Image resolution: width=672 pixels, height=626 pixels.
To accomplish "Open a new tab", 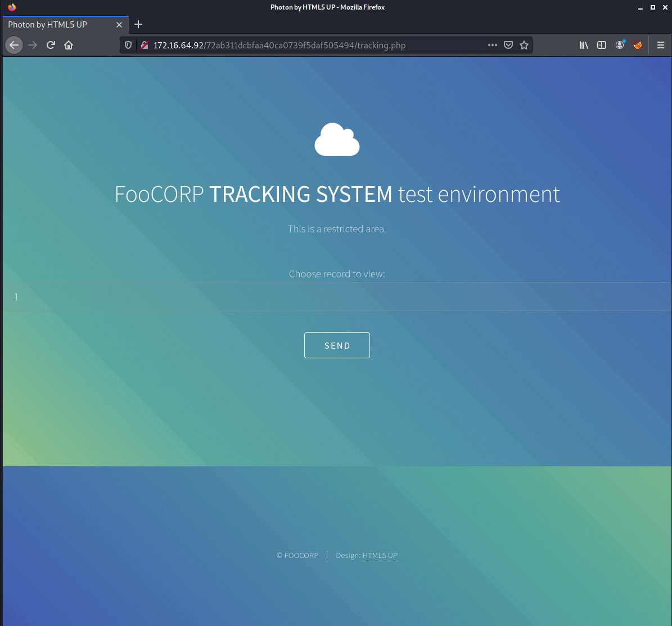I will tap(138, 24).
